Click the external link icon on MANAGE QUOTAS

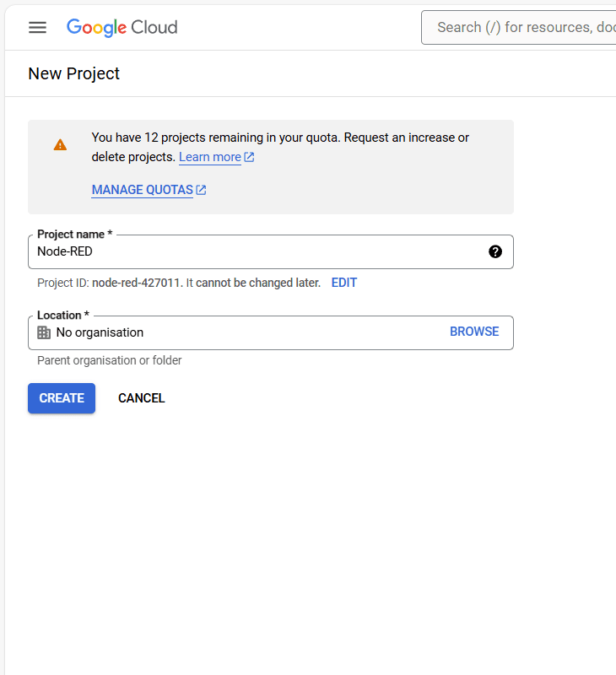pos(202,189)
